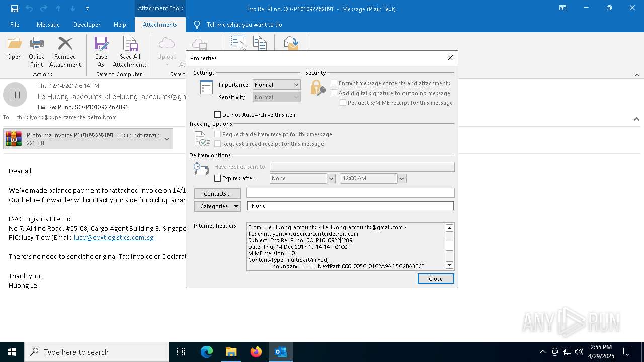Launch Firefox from taskbar
Viewport: 644px width, 362px height.
pos(256,352)
